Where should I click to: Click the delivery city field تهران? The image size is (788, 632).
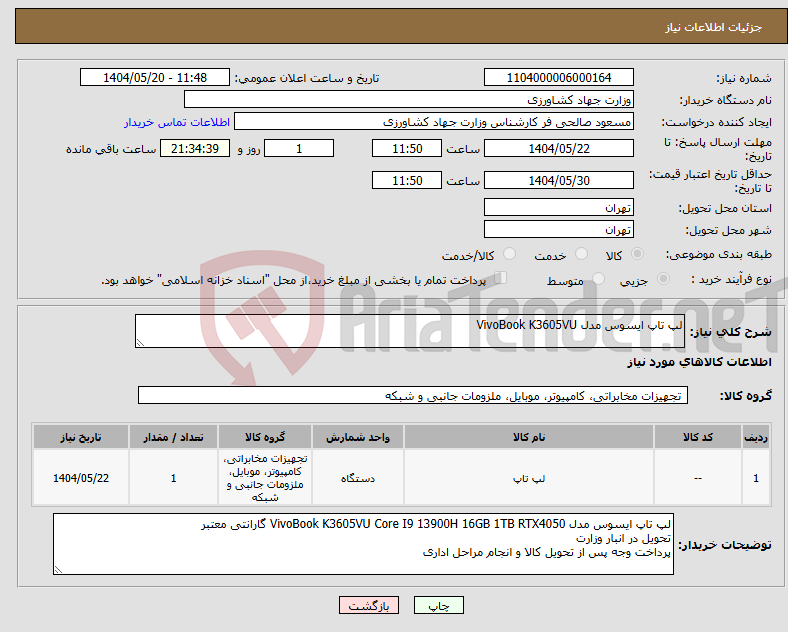coord(558,230)
